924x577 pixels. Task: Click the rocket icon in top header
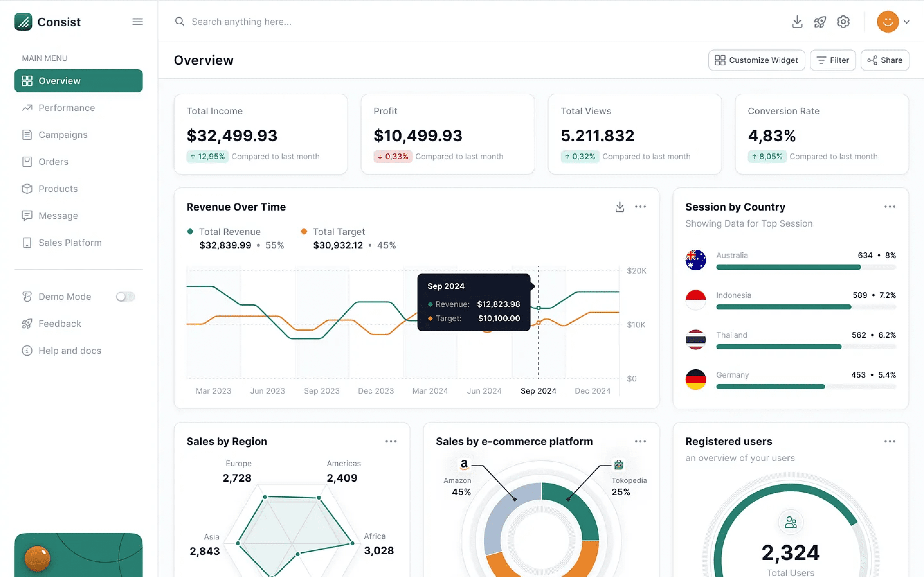[820, 22]
